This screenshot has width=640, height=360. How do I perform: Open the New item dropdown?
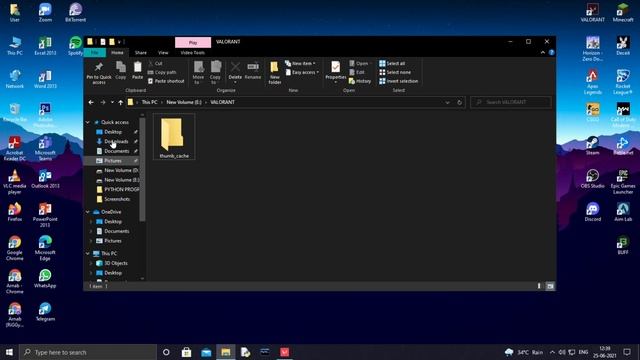tap(300, 63)
